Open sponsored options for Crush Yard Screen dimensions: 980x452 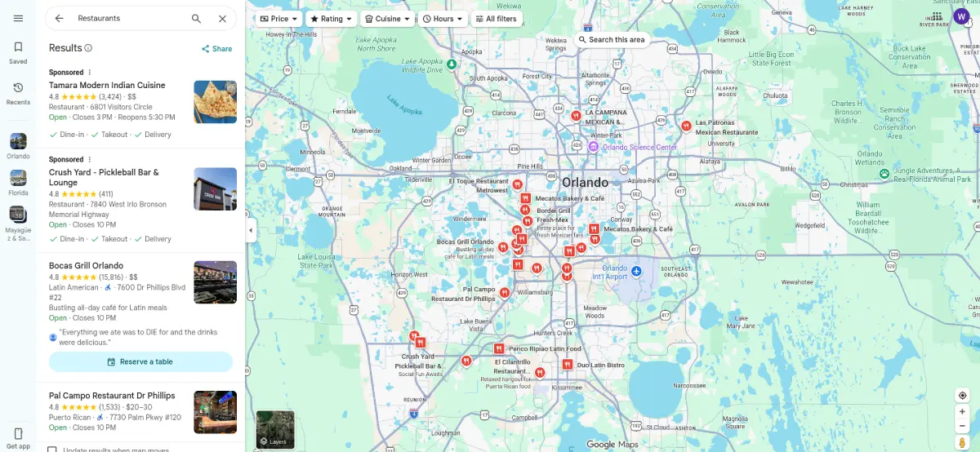pyautogui.click(x=90, y=159)
